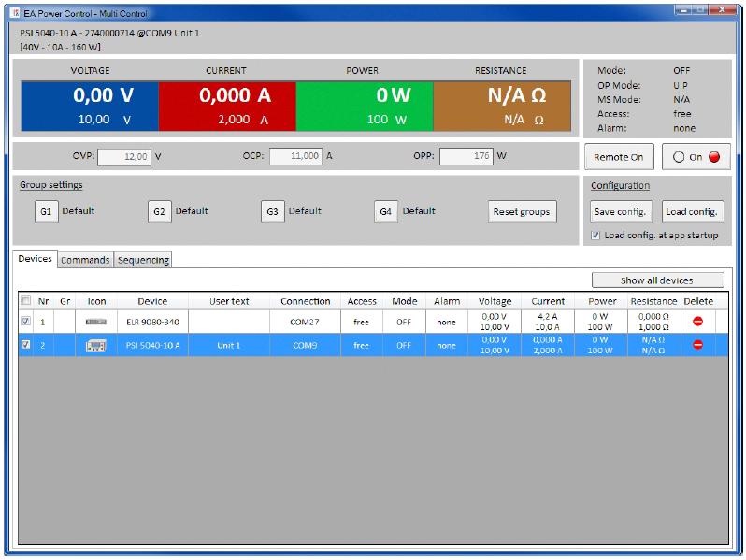Switch to the Sequencing tab

143,260
